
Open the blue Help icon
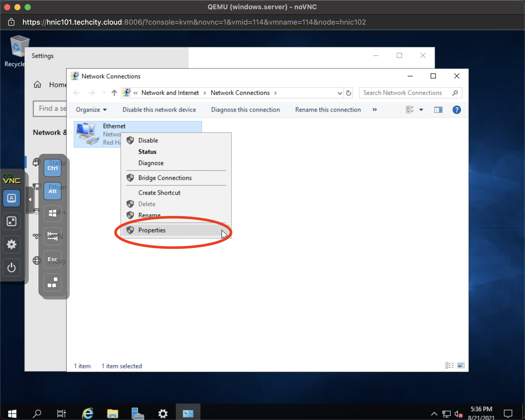(457, 110)
